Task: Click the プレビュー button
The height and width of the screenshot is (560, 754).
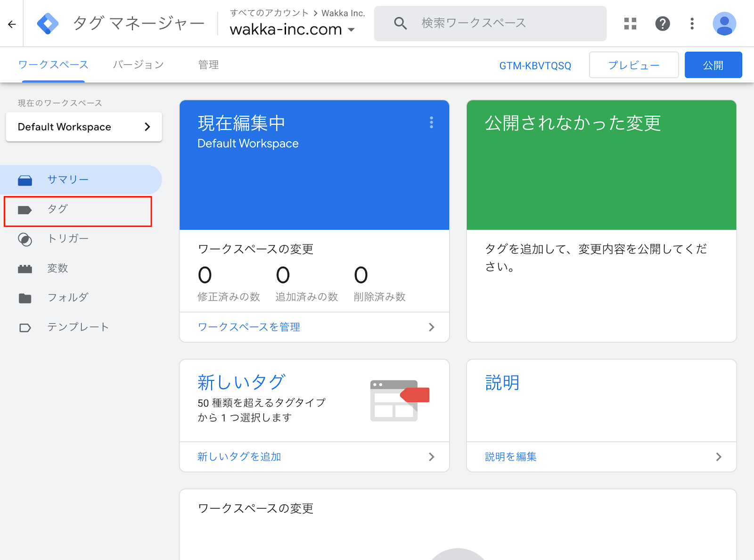Action: [633, 65]
